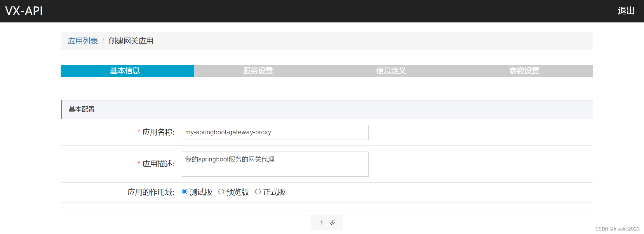
Task: Click the 应用名称 field label
Action: (x=158, y=132)
